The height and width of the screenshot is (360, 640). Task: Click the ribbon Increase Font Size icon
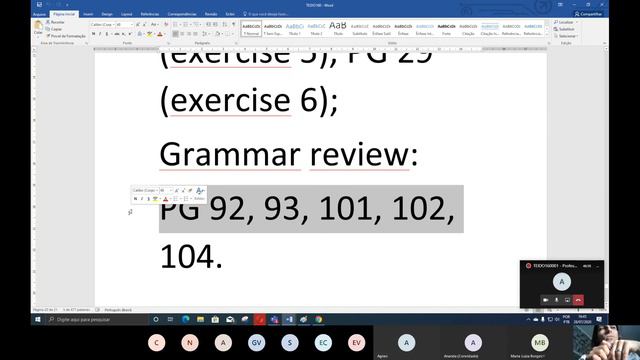[138, 24]
